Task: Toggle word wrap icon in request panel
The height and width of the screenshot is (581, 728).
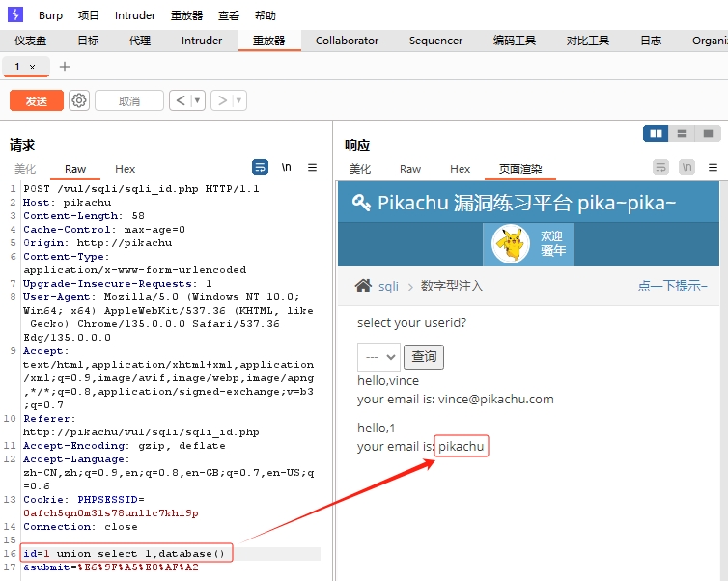Action: [x=260, y=167]
